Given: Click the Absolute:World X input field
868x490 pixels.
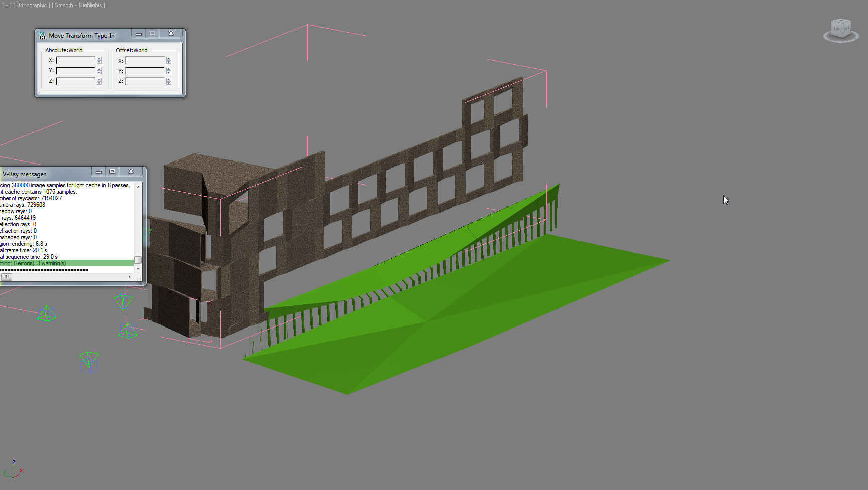Looking at the screenshot, I should pos(75,60).
